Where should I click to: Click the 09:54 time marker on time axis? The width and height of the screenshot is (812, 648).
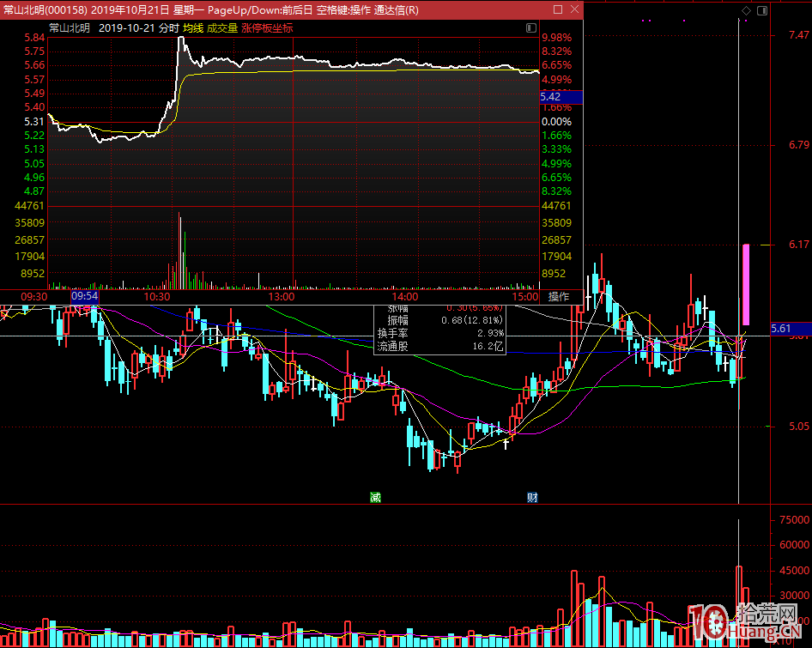[85, 296]
